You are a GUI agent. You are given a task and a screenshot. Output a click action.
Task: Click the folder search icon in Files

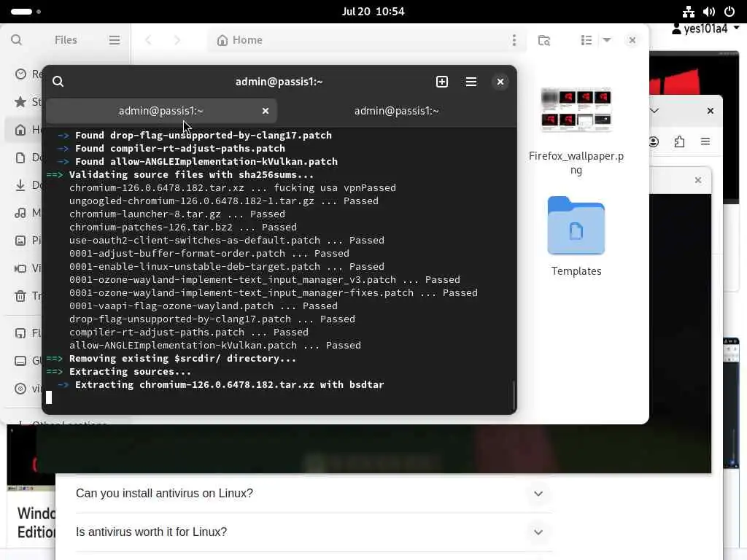tap(544, 40)
